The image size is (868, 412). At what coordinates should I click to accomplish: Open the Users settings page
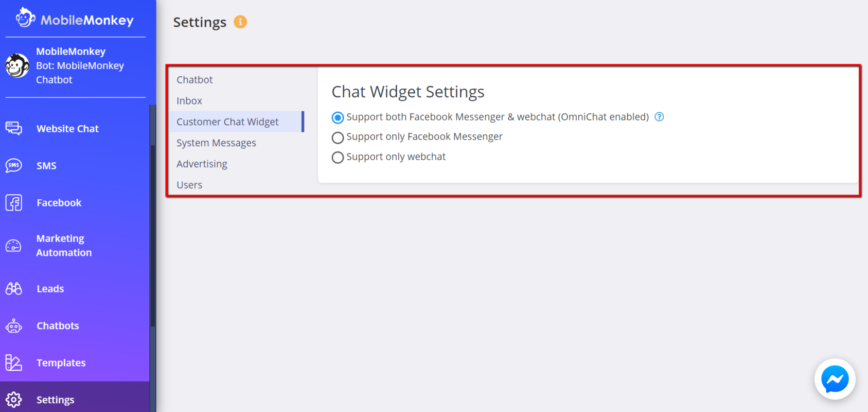point(189,184)
